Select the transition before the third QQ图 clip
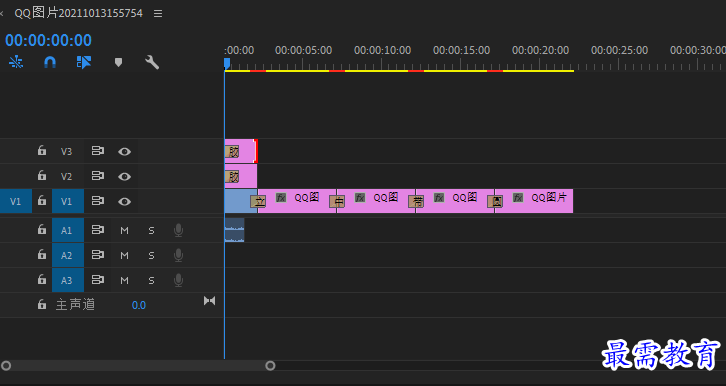Viewport: 726px width, 386px height. pos(416,201)
